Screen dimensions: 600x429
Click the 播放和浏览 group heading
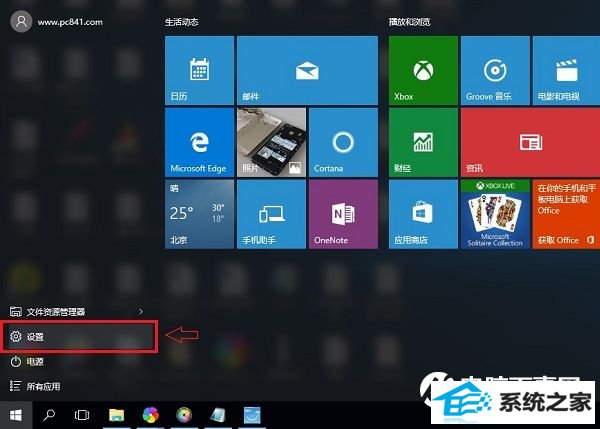[x=409, y=22]
